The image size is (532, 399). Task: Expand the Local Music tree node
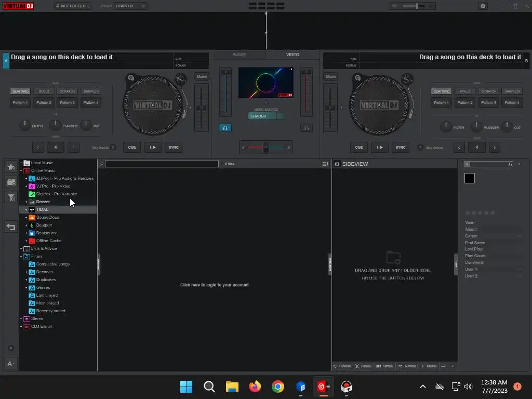pos(21,163)
